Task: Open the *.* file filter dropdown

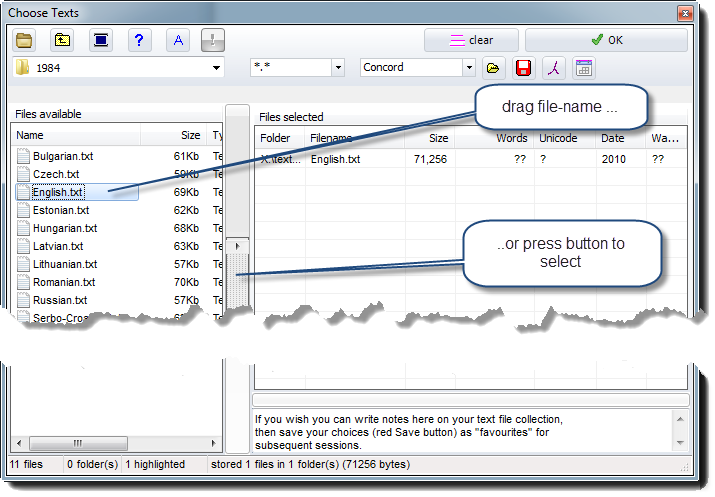Action: (338, 68)
